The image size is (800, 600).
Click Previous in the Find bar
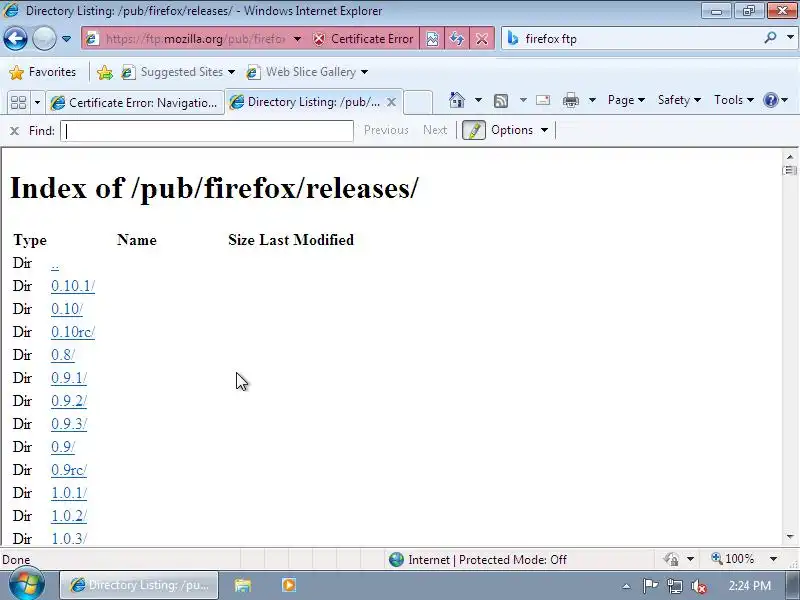point(386,131)
